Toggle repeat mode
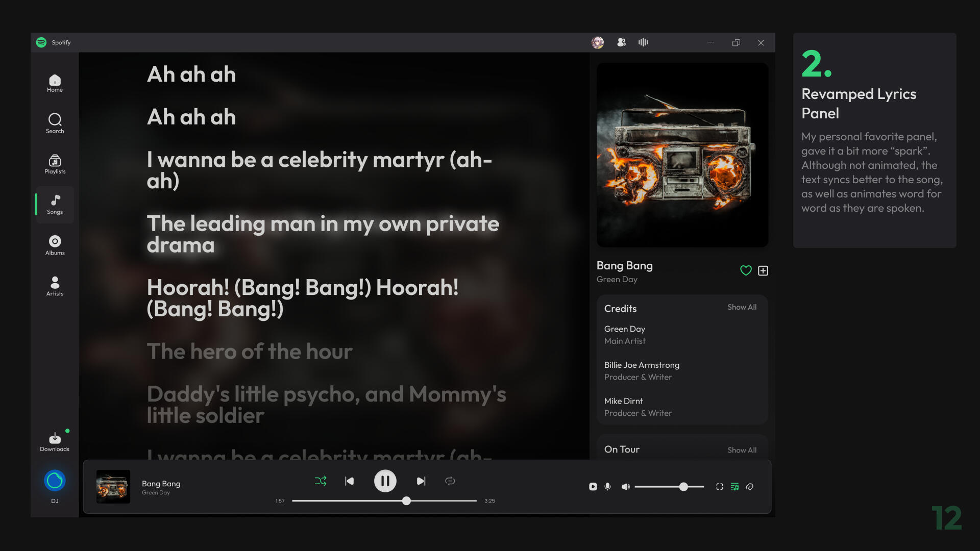The image size is (980, 551). point(450,481)
